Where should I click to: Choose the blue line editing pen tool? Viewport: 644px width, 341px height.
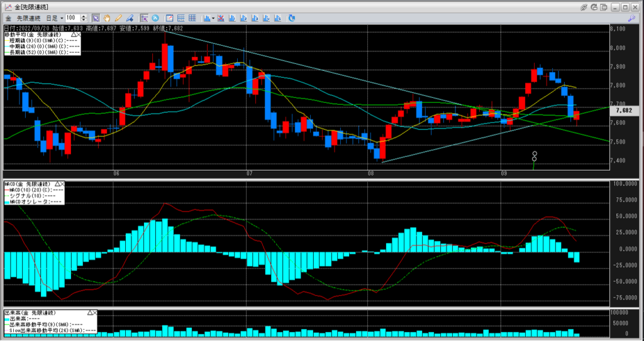pos(130,18)
